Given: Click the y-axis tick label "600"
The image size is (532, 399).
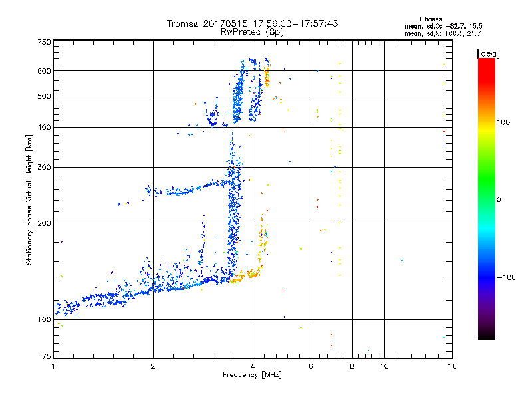Looking at the screenshot, I should pyautogui.click(x=44, y=71).
